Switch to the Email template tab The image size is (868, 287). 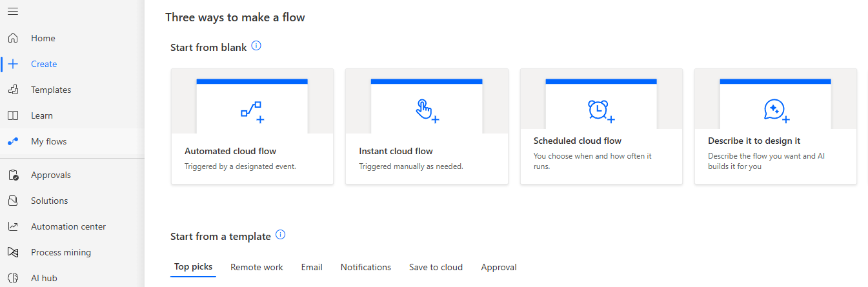tap(312, 267)
